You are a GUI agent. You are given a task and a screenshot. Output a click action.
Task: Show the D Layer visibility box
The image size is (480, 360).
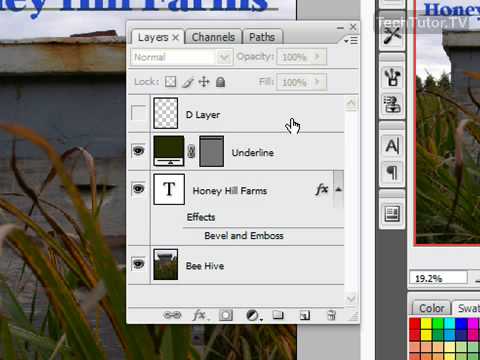[138, 113]
